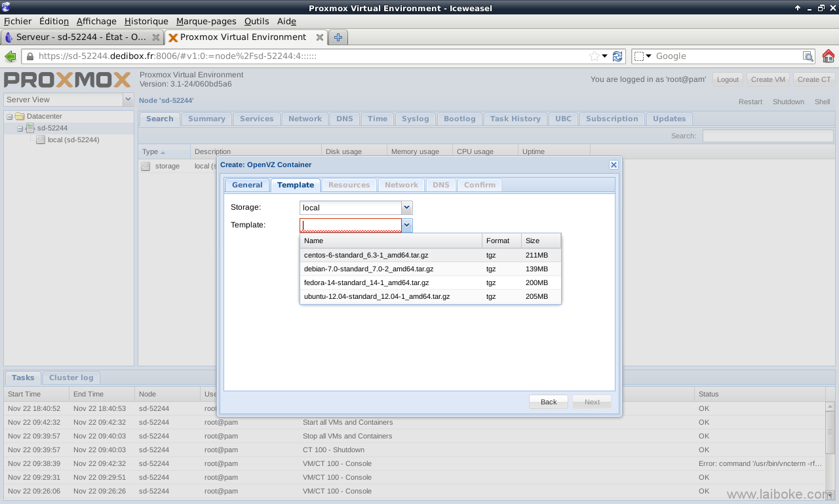Switch to the Updates tab
The width and height of the screenshot is (839, 504).
pos(669,119)
